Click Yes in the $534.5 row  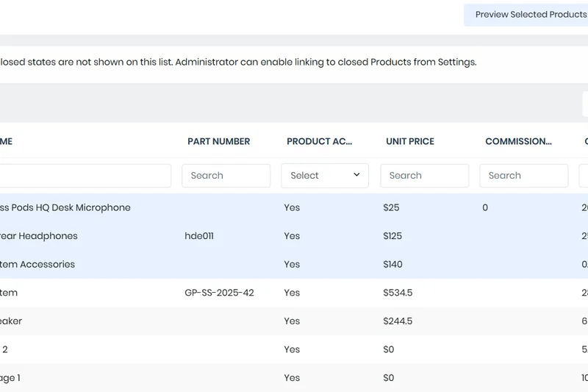(x=292, y=293)
